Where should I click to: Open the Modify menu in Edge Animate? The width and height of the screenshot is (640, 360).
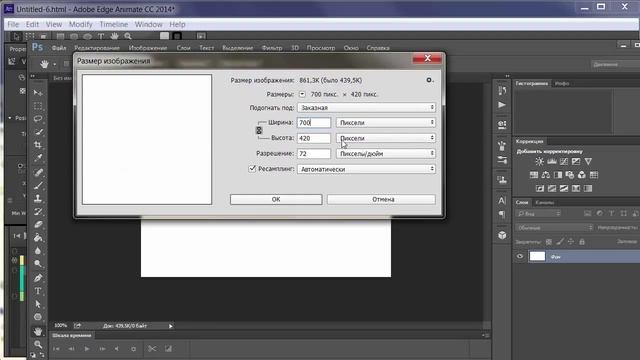80,24
